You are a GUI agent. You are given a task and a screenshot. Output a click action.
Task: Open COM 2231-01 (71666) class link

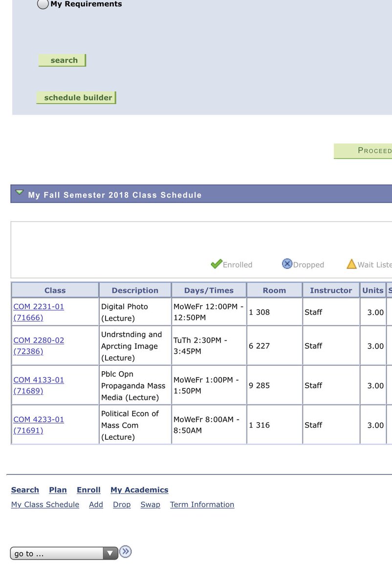[39, 312]
